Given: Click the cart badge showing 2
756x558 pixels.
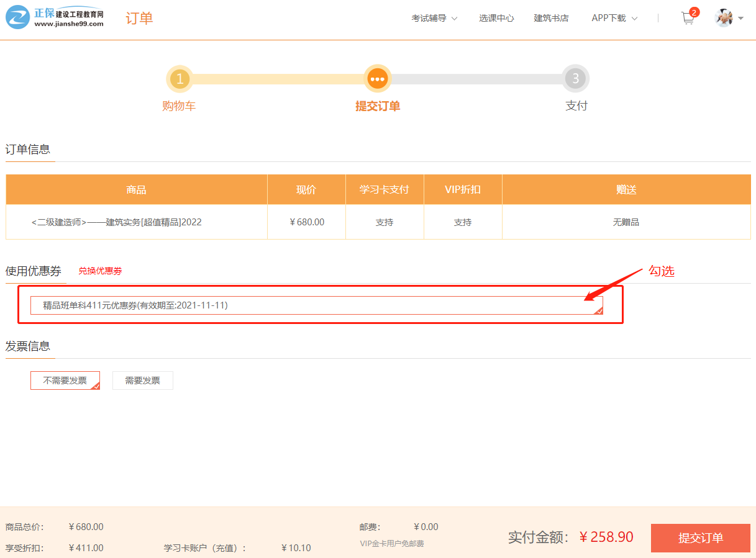Looking at the screenshot, I should (694, 11).
